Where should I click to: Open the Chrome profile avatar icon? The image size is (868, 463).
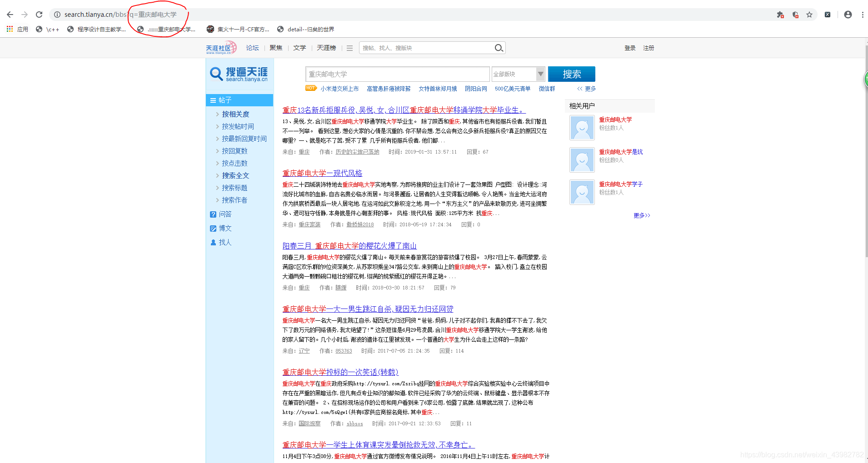pos(848,15)
